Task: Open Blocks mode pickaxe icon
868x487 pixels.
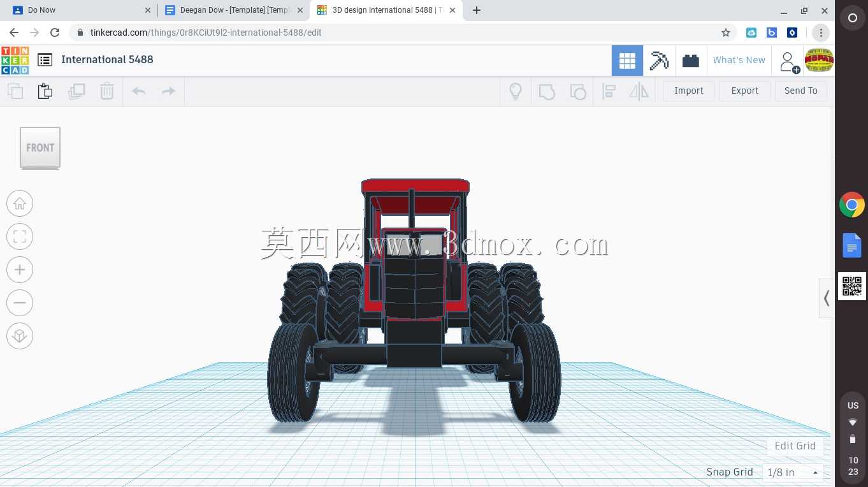Action: (659, 61)
